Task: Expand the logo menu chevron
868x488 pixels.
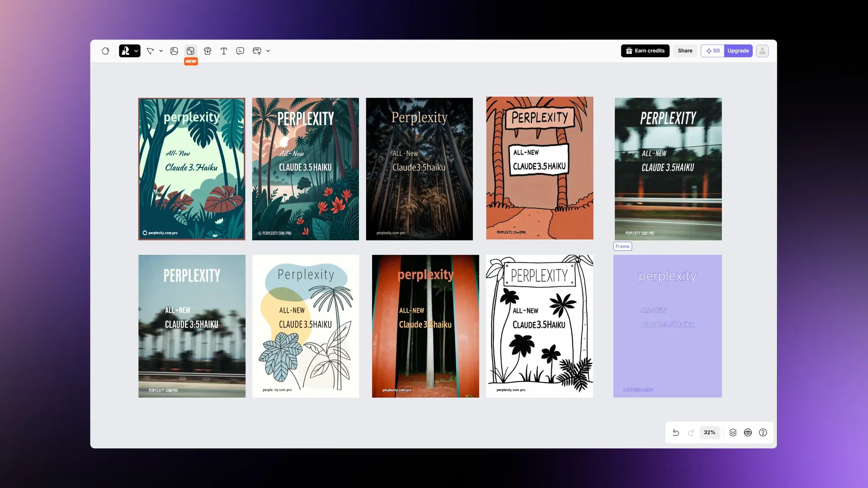Action: pos(136,51)
